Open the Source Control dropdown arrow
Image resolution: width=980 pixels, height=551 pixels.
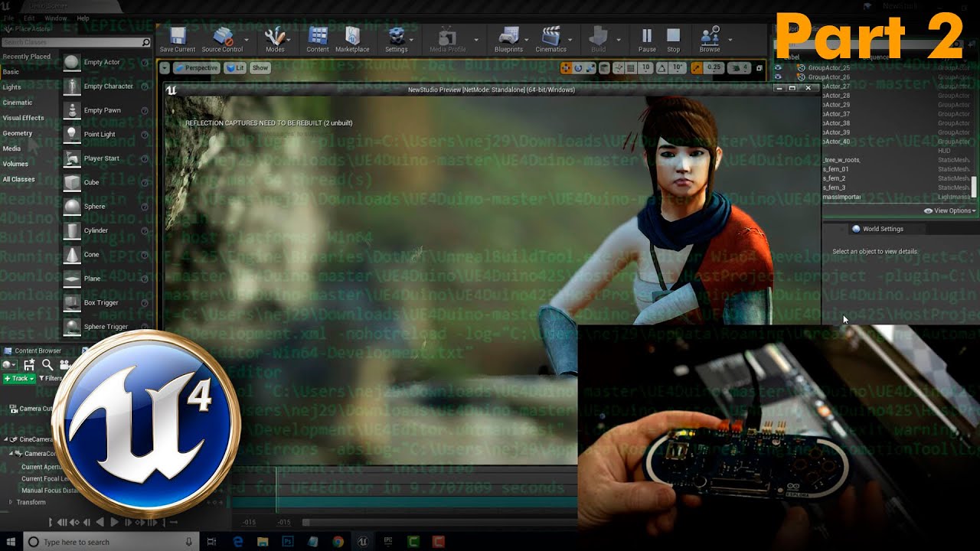pyautogui.click(x=247, y=40)
